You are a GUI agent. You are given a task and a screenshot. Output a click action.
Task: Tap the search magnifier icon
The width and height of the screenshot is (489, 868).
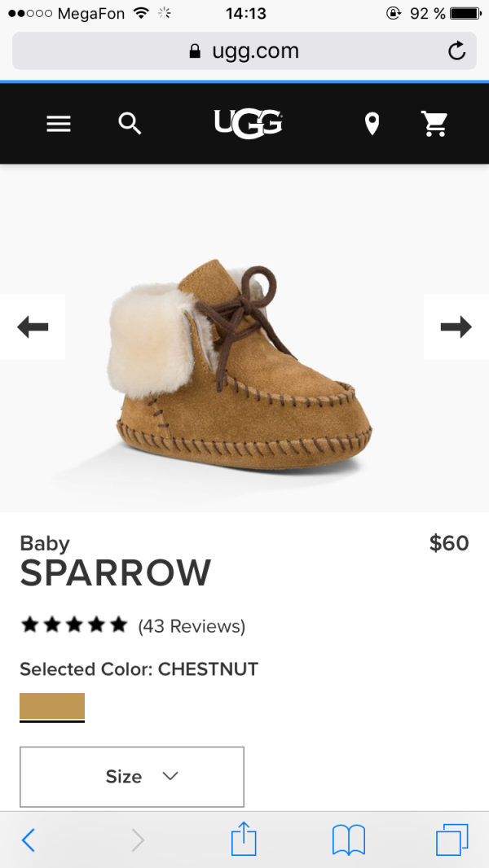click(x=130, y=124)
